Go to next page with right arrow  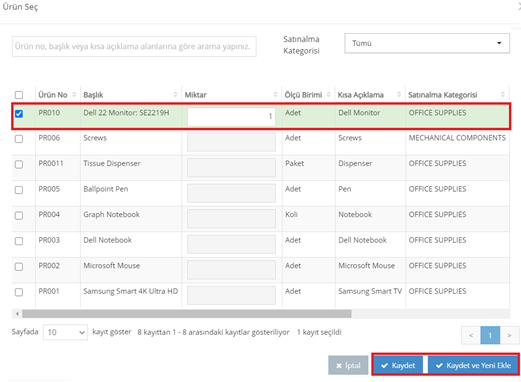(x=509, y=335)
